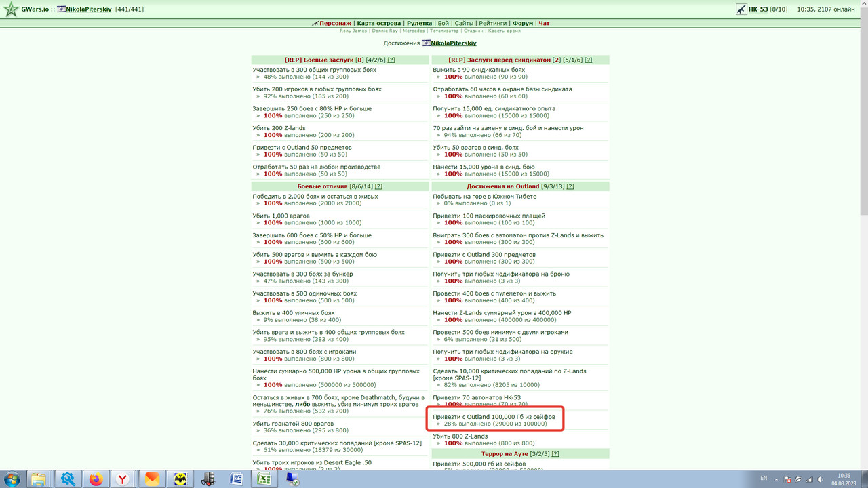868x488 pixels.
Task: Click help [?] next to Боевые заслуги
Action: coord(391,60)
